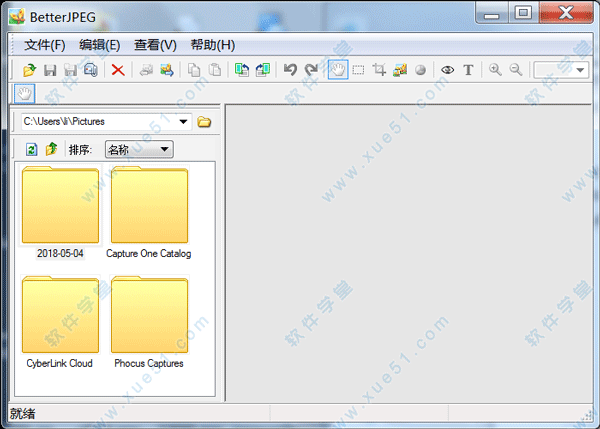Toggle the red-eye eye icon
The width and height of the screenshot is (600, 429).
click(447, 70)
